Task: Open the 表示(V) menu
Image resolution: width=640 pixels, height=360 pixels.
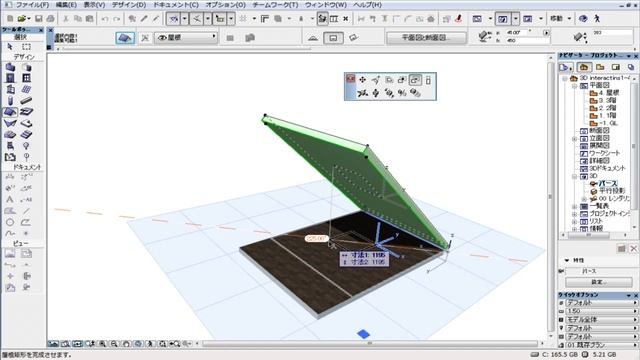Action: pos(94,5)
